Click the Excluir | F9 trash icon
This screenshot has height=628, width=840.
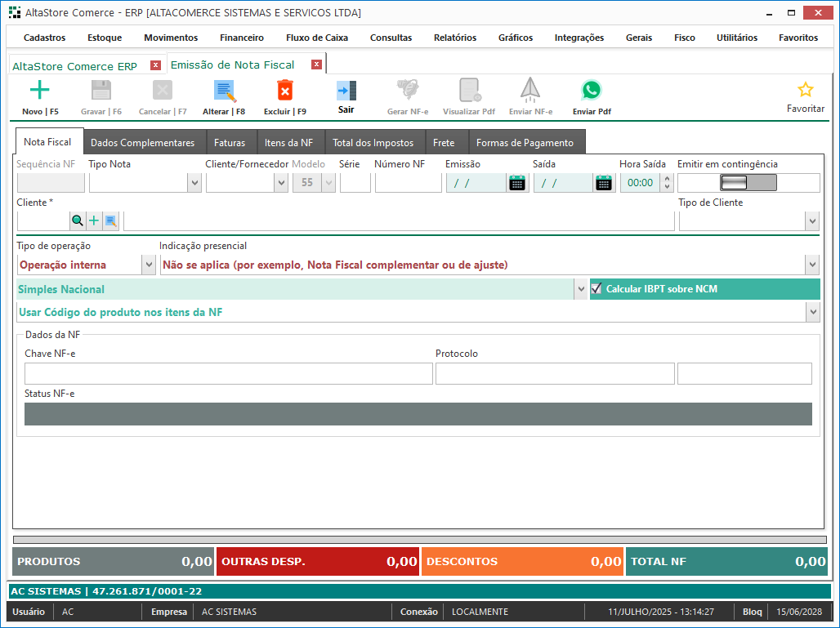tap(285, 90)
